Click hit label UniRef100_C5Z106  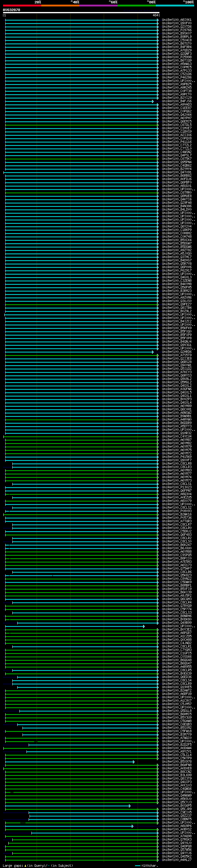(176, 74)
